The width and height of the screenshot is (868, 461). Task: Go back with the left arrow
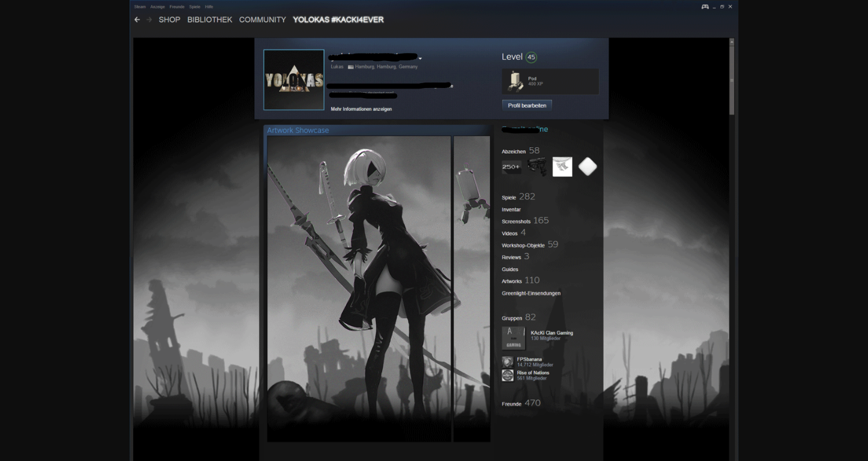137,20
